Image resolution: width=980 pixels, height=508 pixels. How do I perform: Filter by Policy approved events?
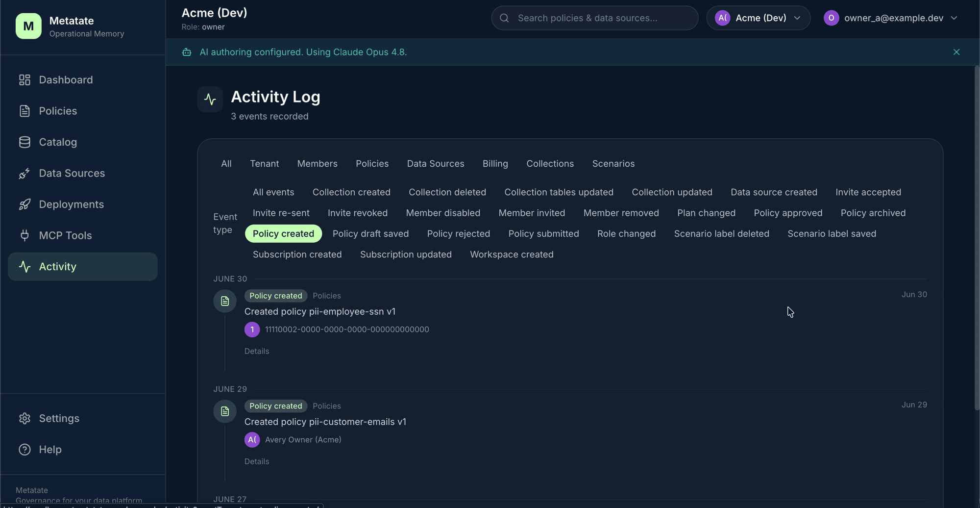point(788,213)
